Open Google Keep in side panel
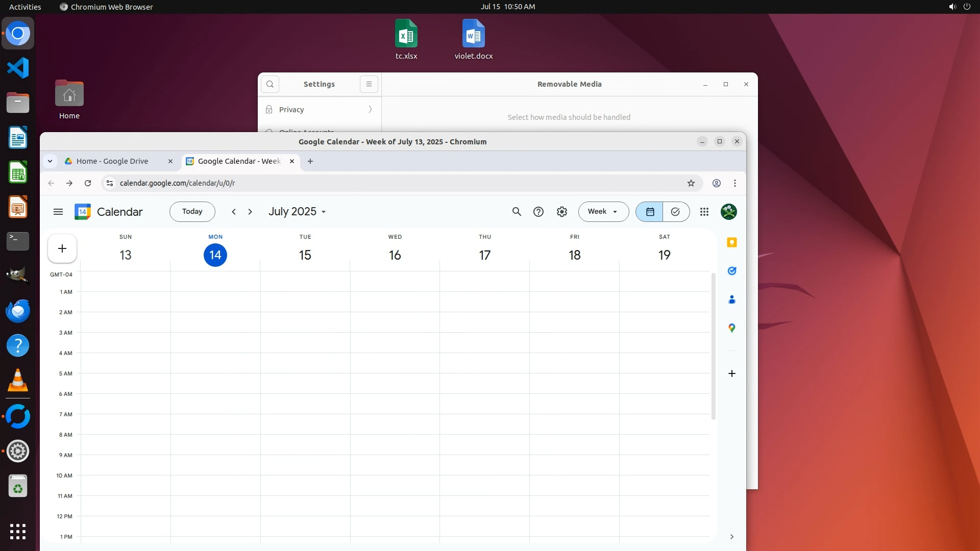Viewport: 980px width, 551px height. click(732, 242)
